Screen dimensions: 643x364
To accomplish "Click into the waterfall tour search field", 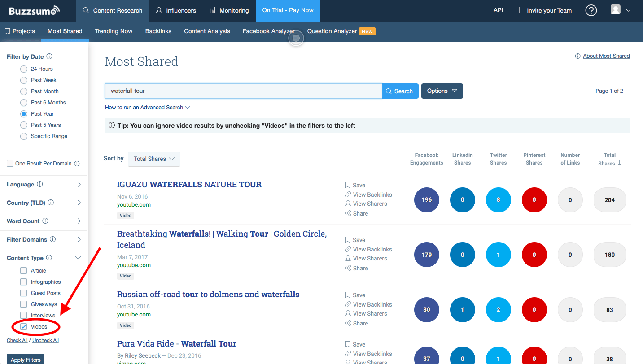I will 243,91.
